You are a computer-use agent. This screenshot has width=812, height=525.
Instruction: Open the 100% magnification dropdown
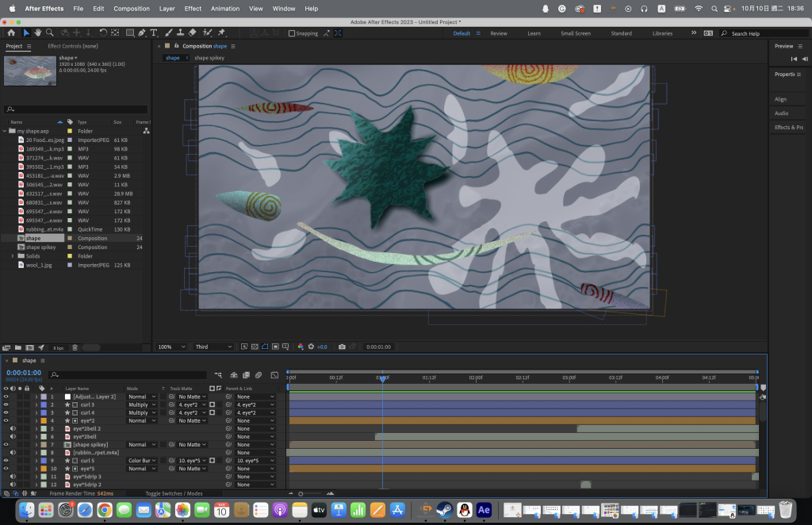click(x=172, y=347)
